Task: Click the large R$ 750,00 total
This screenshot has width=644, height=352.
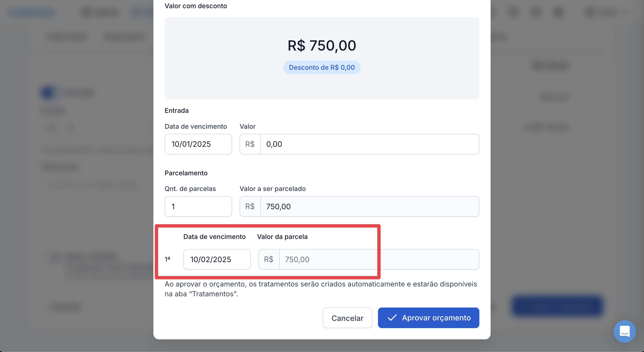Action: 322,46
